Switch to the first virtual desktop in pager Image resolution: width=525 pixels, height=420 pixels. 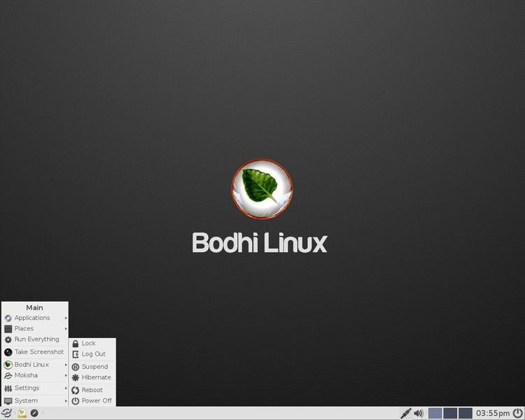point(435,413)
